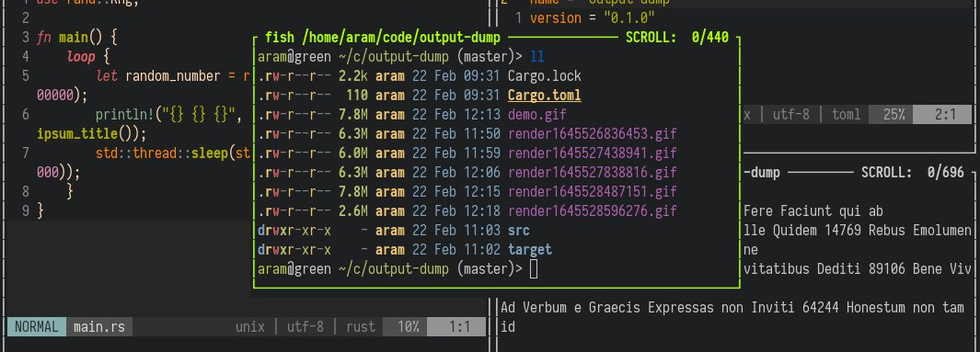The width and height of the screenshot is (980, 352).
Task: Click println! on line 6
Action: tap(125, 115)
